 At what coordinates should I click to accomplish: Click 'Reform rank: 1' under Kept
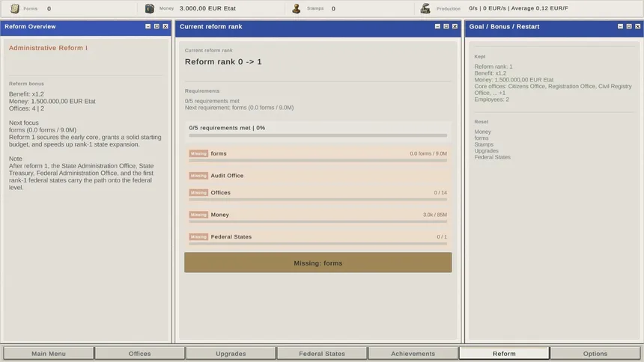493,67
